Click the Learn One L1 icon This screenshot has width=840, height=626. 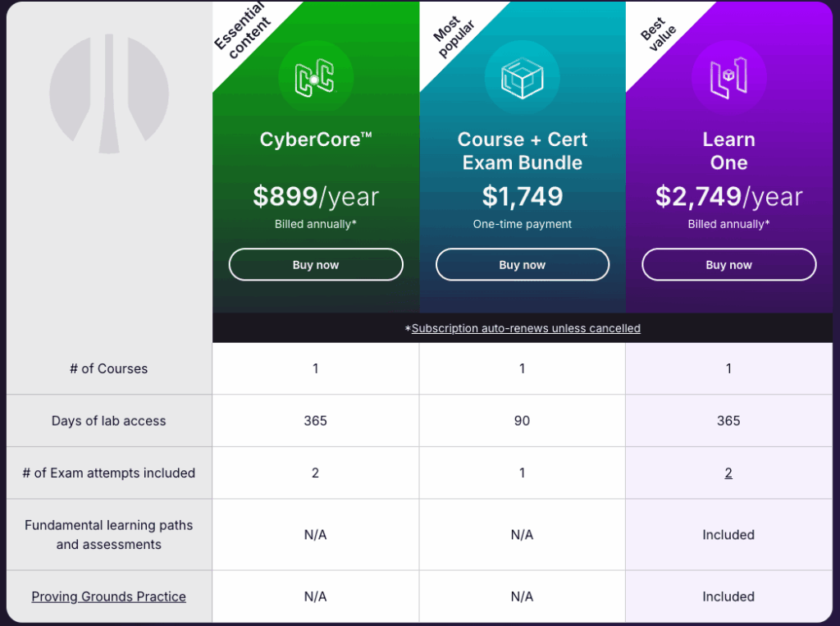coord(728,78)
